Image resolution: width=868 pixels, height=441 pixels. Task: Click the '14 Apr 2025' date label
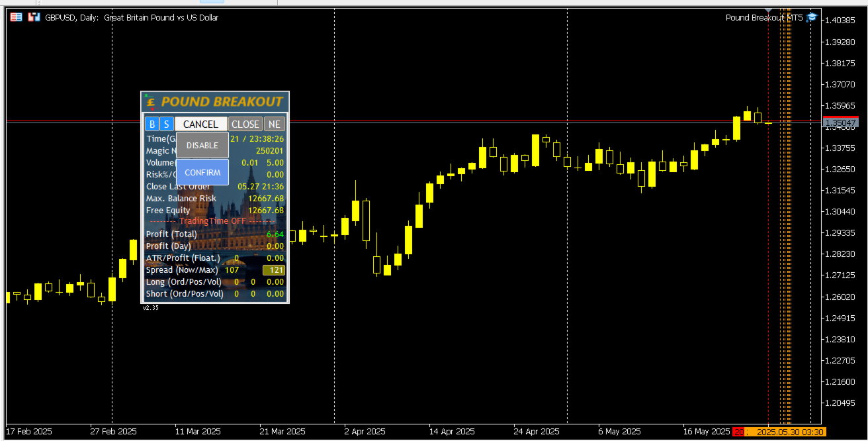coord(452,432)
